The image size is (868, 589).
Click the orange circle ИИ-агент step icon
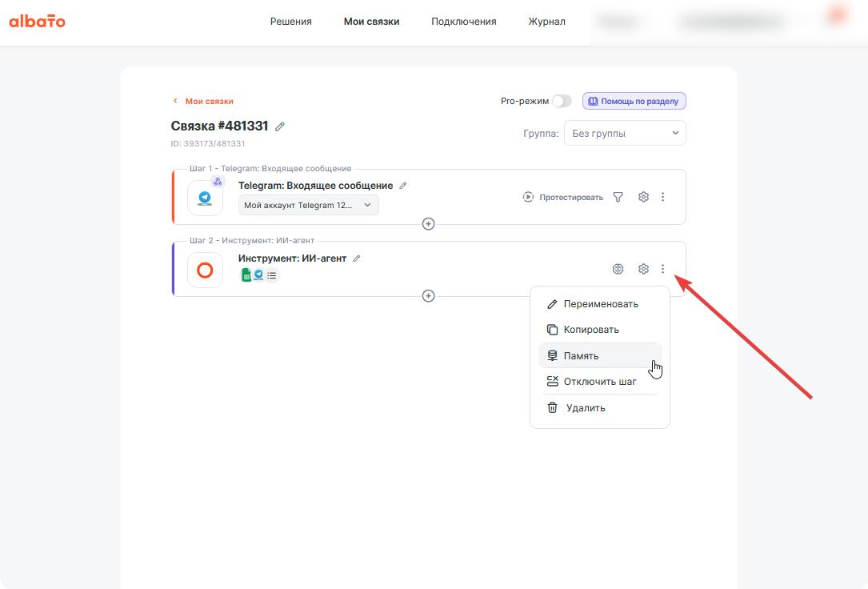[x=206, y=270]
